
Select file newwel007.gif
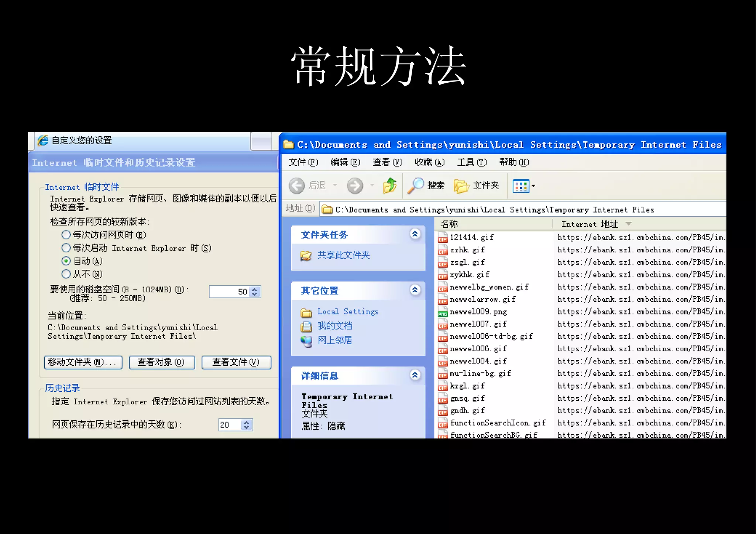click(478, 324)
